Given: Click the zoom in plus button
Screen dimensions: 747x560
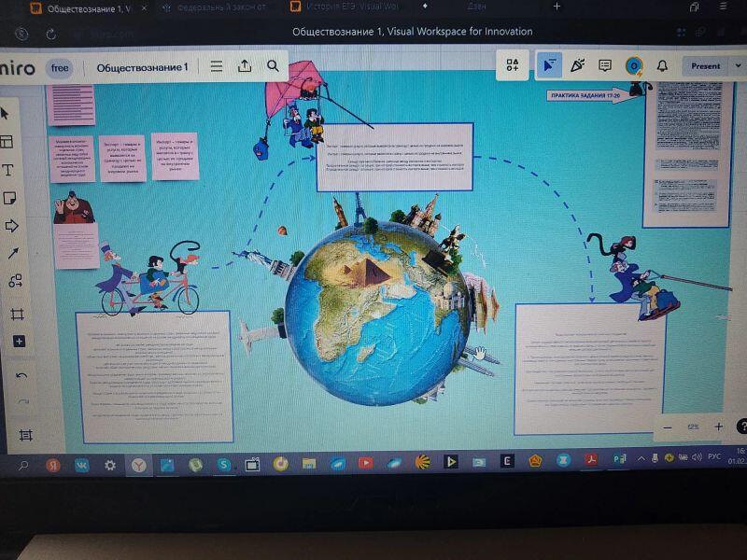Looking at the screenshot, I should (718, 427).
